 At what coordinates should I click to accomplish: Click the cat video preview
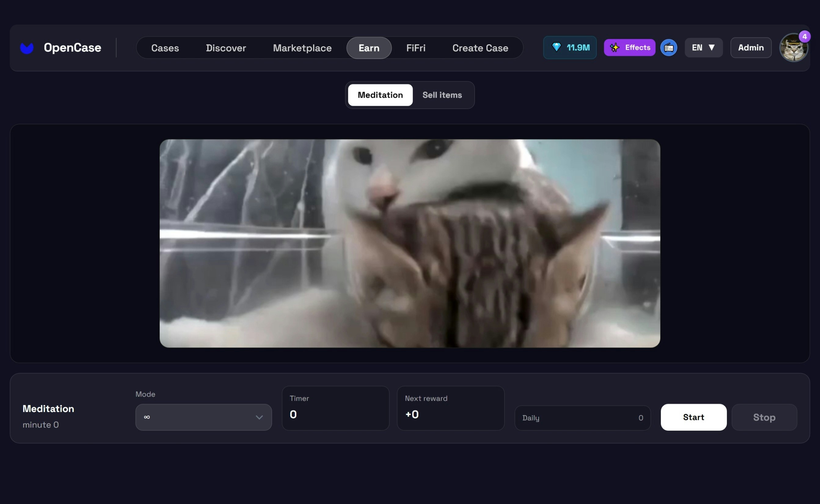tap(410, 243)
